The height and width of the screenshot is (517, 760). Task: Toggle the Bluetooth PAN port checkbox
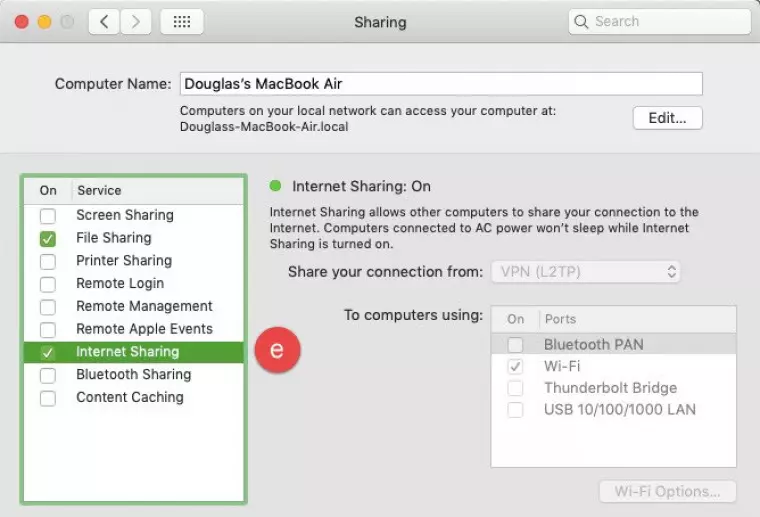coord(515,345)
